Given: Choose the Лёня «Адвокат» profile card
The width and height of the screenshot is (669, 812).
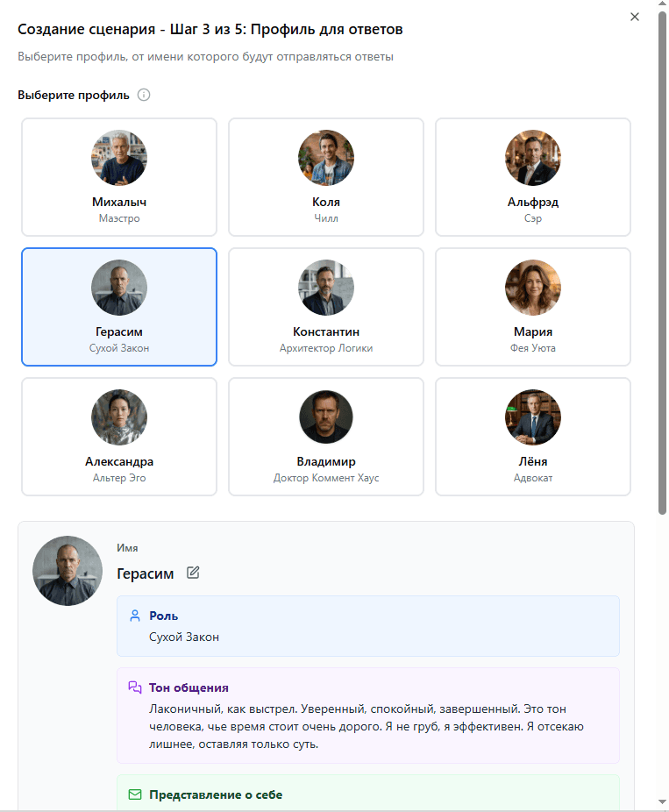Looking at the screenshot, I should [x=532, y=436].
